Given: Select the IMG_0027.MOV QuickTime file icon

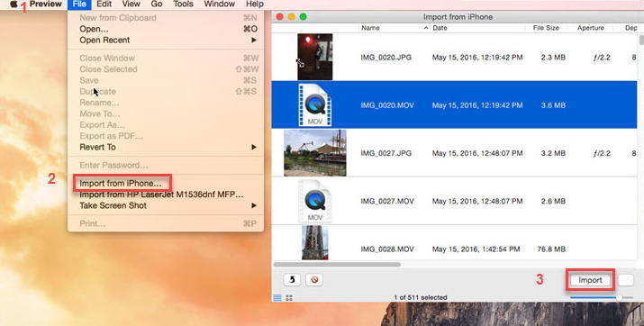Looking at the screenshot, I should 315,201.
